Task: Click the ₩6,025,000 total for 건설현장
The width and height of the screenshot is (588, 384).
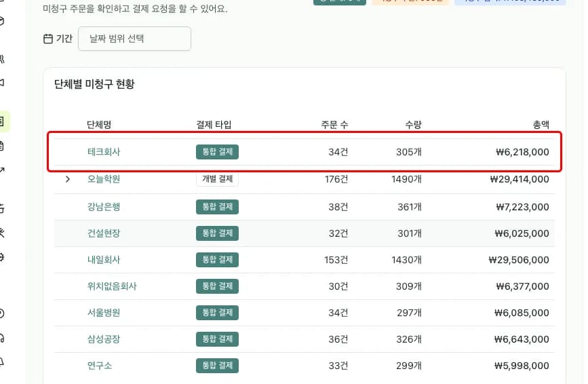Action: point(522,233)
